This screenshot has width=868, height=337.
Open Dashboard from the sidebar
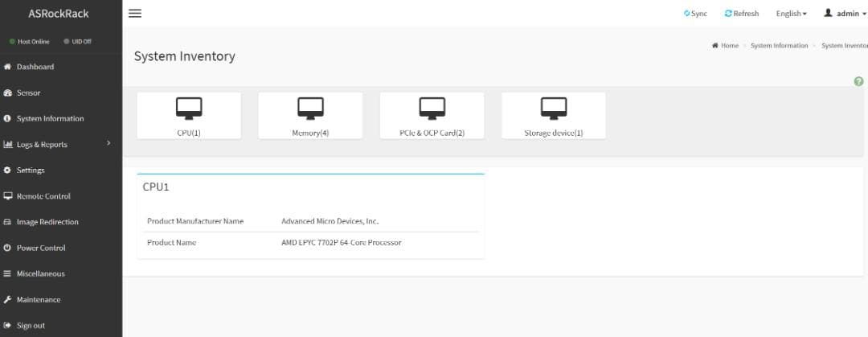pyautogui.click(x=35, y=67)
